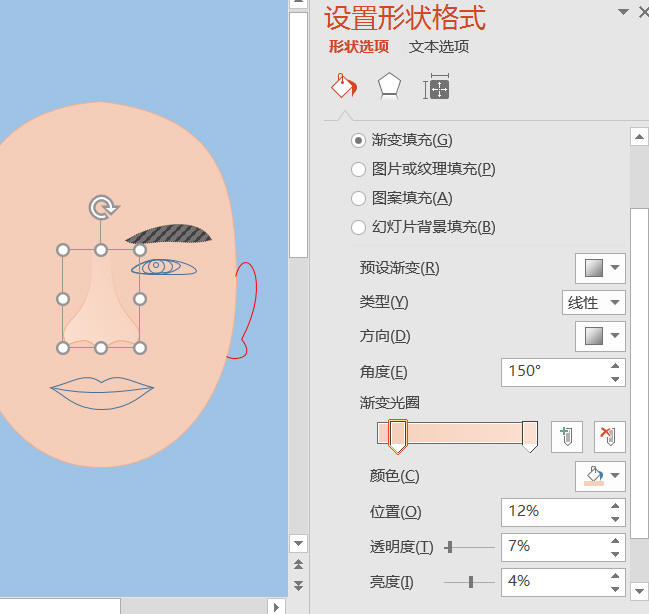Click the slide vertical scrollbar down arrow
The height and width of the screenshot is (614, 649).
tap(298, 543)
